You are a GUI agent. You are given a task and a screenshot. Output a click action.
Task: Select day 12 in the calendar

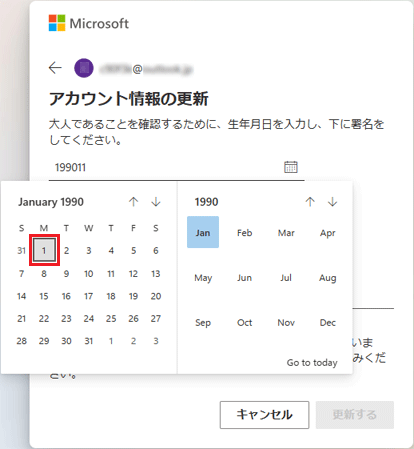coord(133,274)
